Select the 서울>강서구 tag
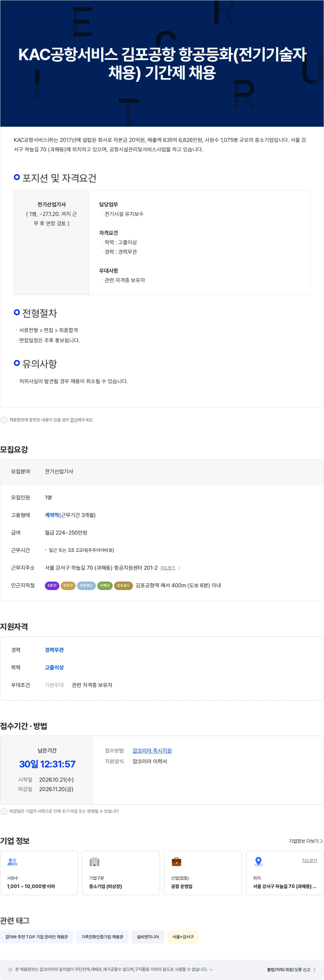This screenshot has height=980, width=324. [183, 937]
